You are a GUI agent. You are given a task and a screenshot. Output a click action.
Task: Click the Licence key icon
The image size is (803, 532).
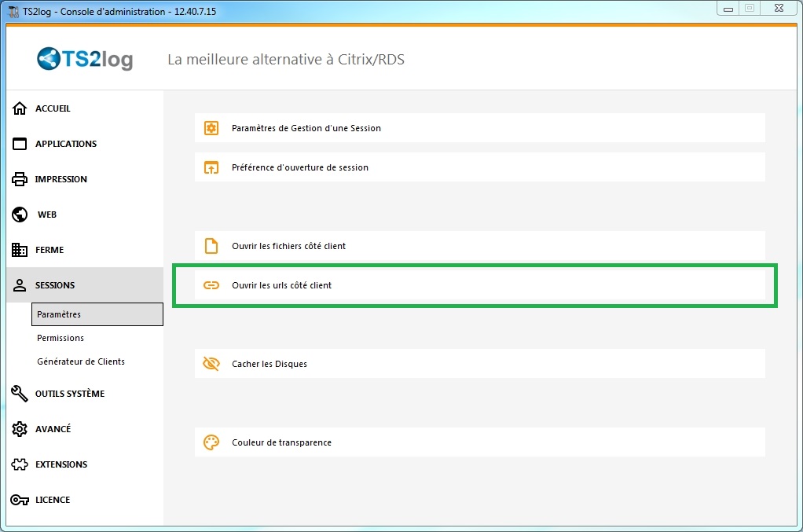20,500
